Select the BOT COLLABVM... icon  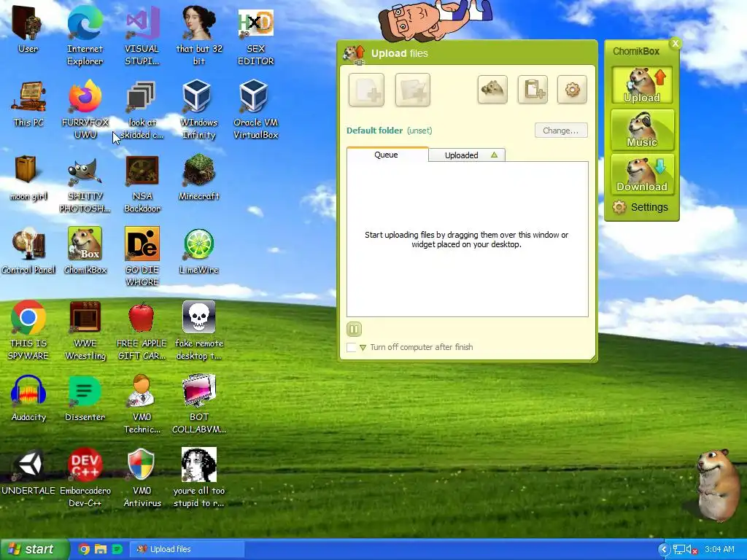coord(199,404)
